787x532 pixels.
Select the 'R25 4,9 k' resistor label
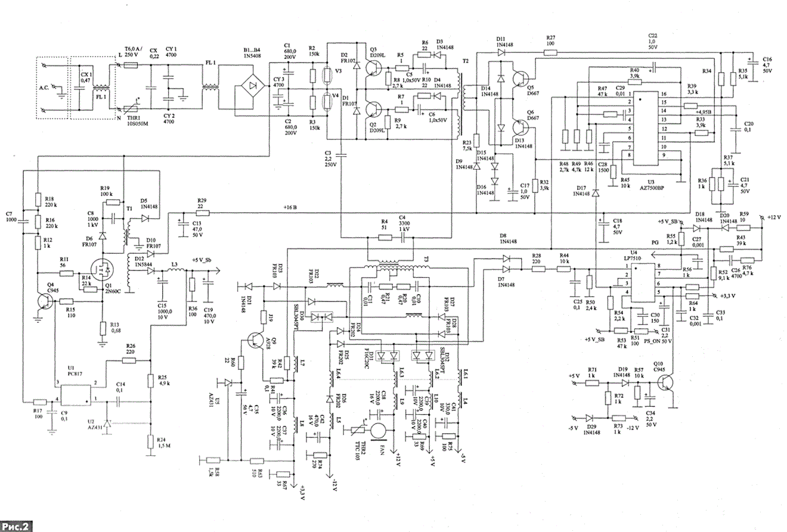point(163,380)
